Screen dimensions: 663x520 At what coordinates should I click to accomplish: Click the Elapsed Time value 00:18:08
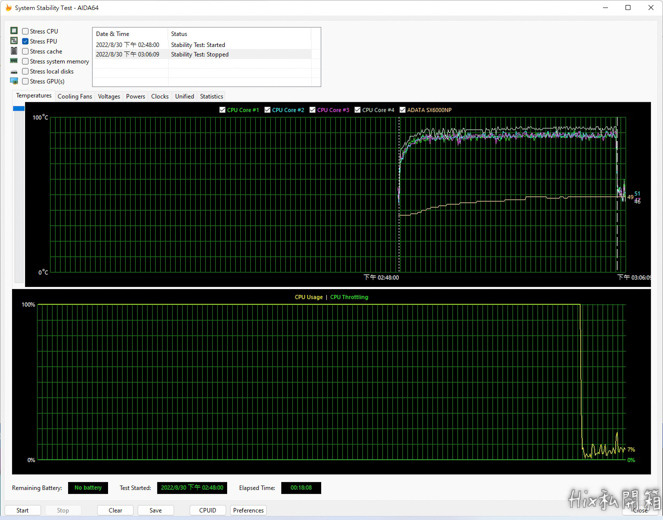[301, 487]
